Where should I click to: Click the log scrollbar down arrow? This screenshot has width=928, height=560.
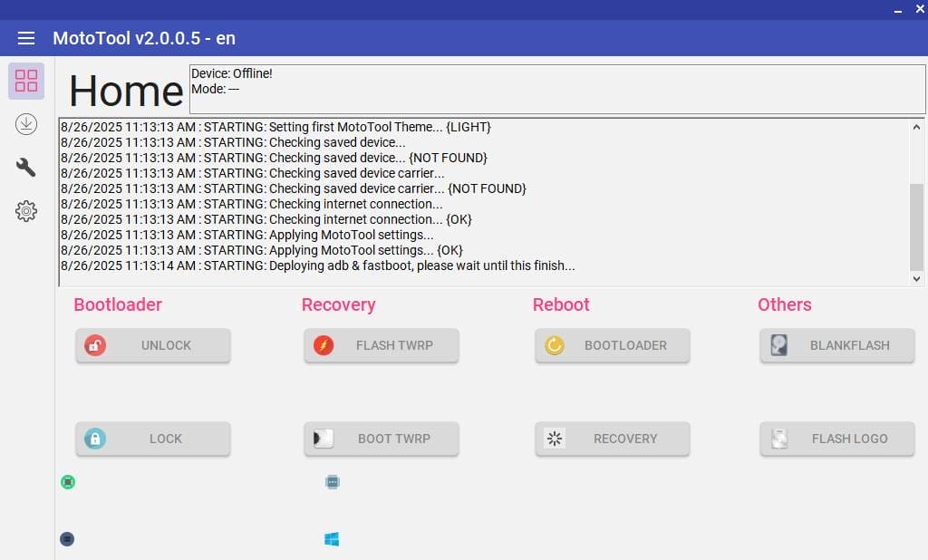pyautogui.click(x=916, y=279)
